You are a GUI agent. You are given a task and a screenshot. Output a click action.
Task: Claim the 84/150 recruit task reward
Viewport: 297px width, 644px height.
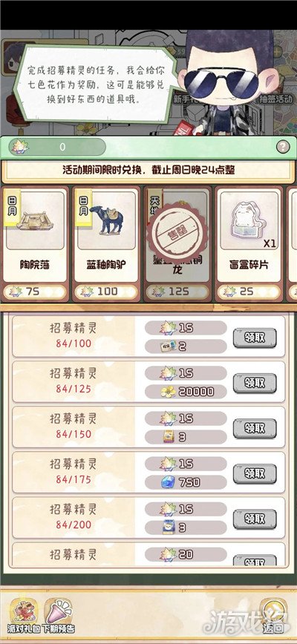pos(255,428)
